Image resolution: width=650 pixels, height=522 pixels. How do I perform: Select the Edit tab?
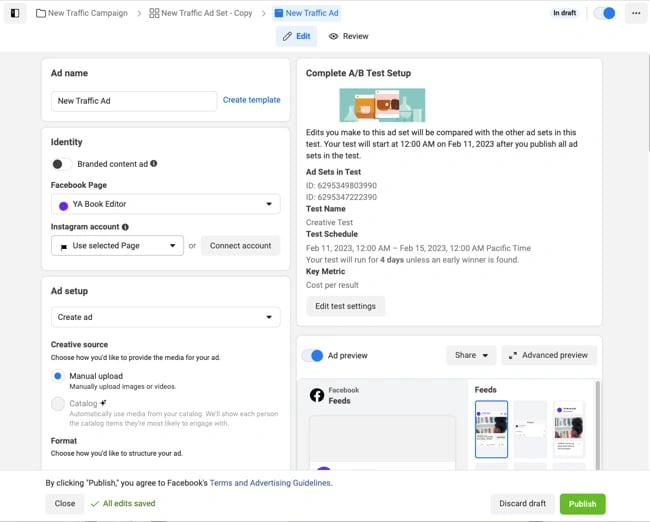pos(296,36)
